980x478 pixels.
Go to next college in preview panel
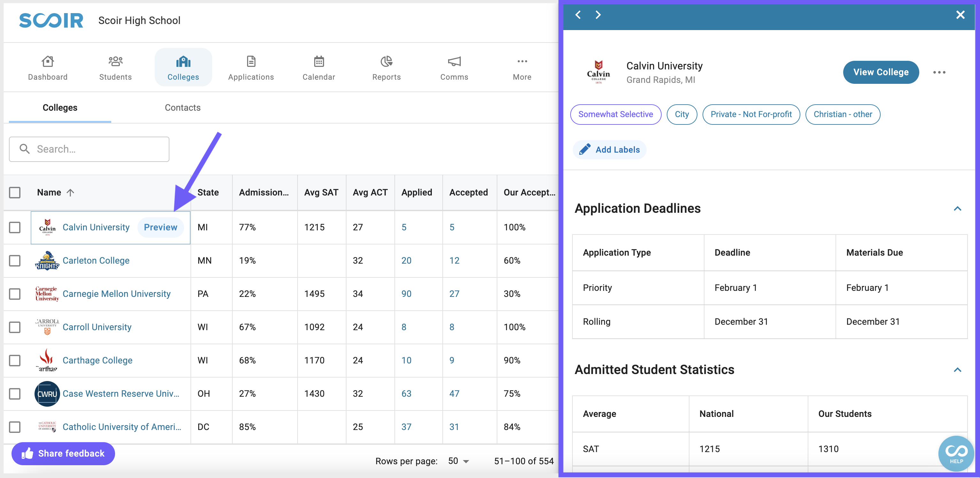[598, 15]
